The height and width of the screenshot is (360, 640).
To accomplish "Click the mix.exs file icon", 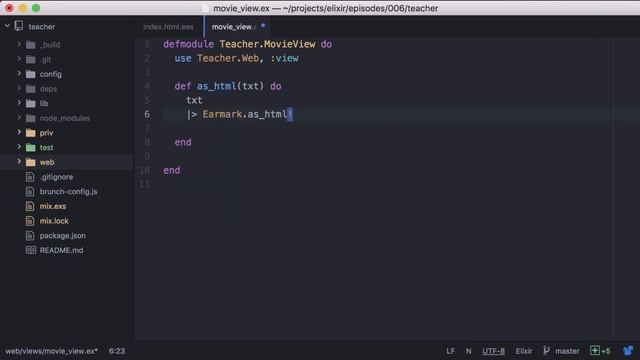I will 30,206.
